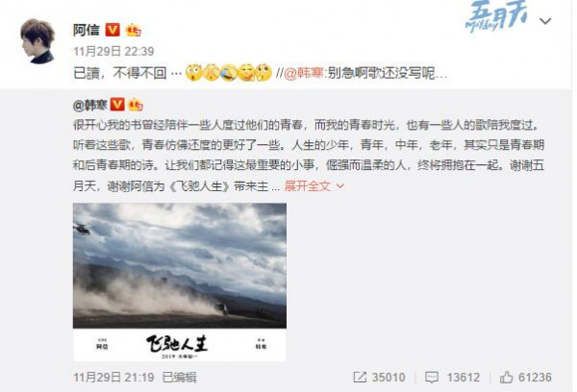Click the arrow beside 展开全文
Image resolution: width=577 pixels, height=392 pixels.
tap(340, 186)
